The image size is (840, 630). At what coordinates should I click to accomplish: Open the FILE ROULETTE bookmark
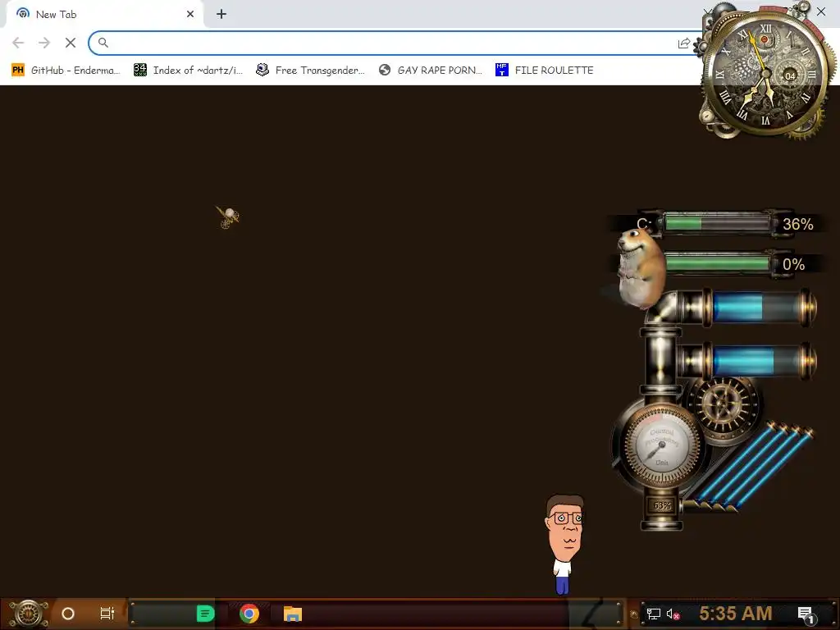[x=545, y=71]
